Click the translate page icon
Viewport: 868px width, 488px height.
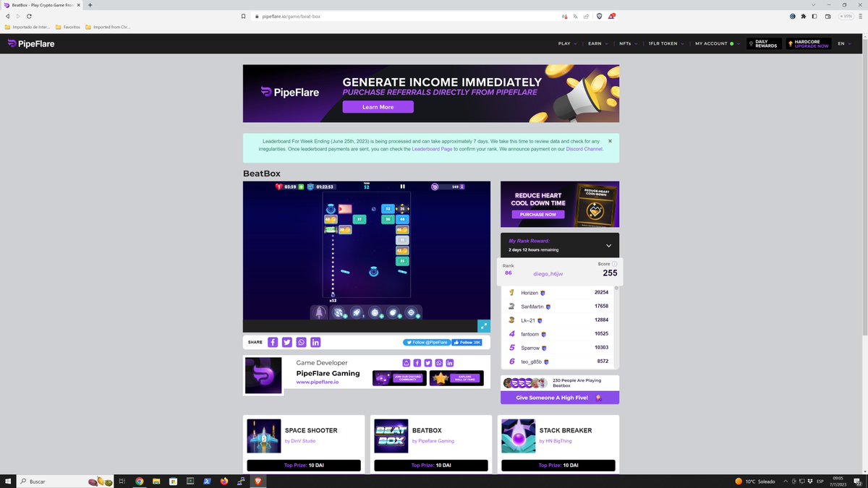click(x=575, y=16)
